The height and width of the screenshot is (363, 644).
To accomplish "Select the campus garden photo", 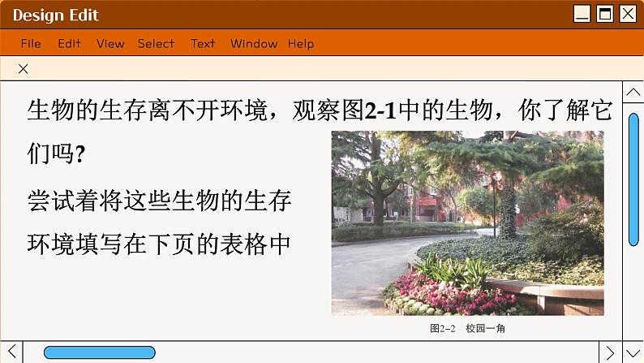I will 467,223.
